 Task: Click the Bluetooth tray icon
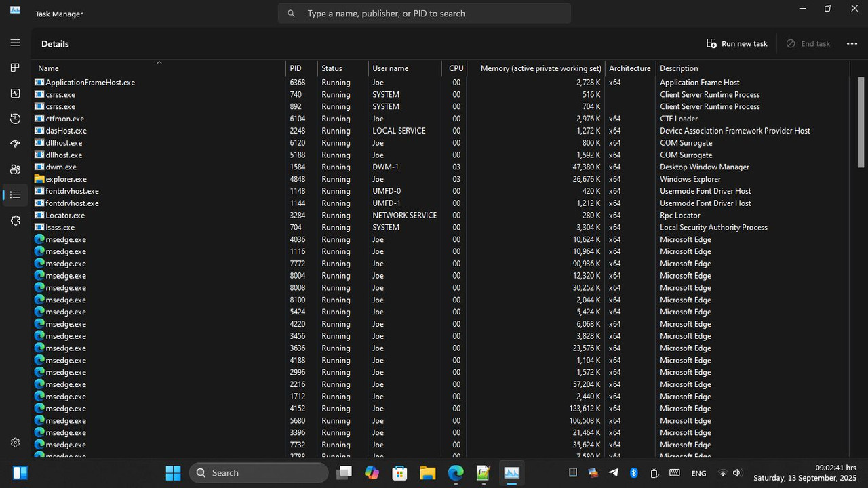point(634,473)
